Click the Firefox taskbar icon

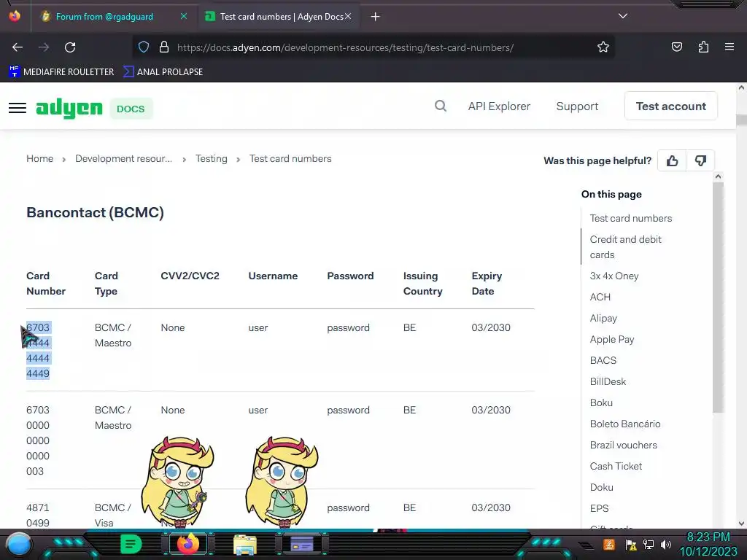187,544
